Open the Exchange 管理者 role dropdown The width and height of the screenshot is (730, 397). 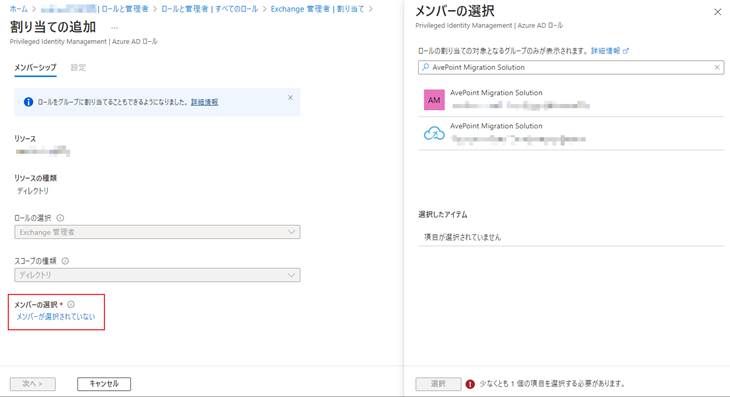[x=157, y=232]
